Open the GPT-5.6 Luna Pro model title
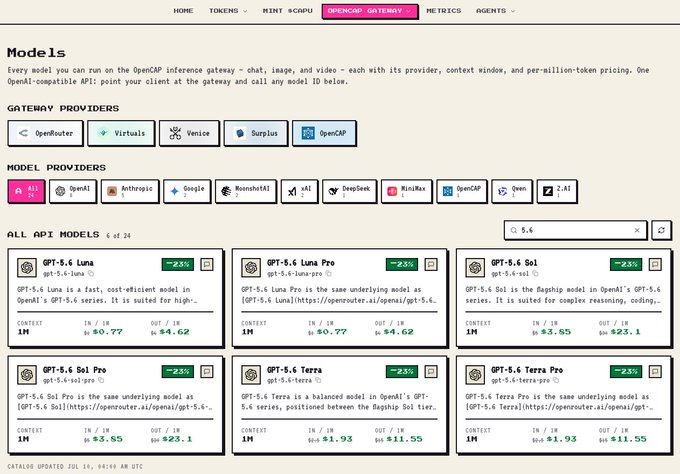This screenshot has width=680, height=474. coord(301,263)
